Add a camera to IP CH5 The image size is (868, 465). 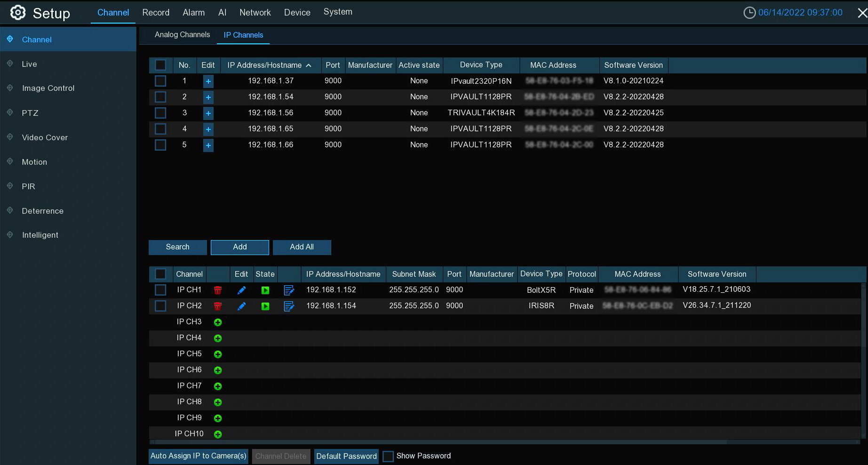click(x=218, y=354)
